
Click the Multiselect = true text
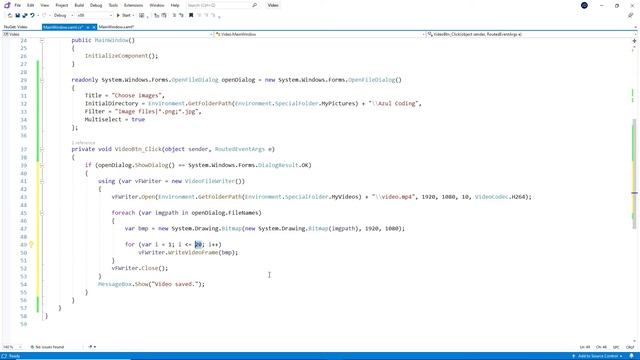pyautogui.click(x=115, y=120)
